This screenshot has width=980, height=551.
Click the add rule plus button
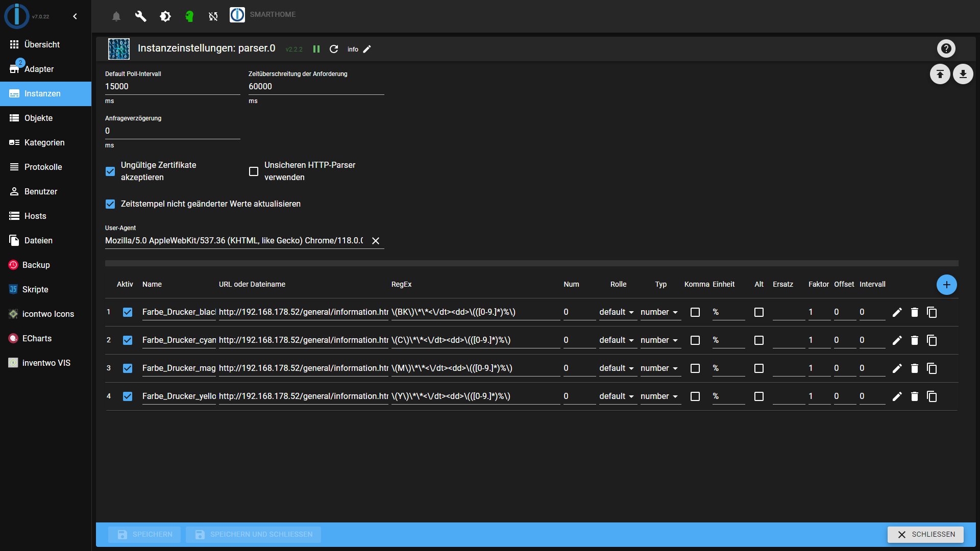pyautogui.click(x=946, y=285)
